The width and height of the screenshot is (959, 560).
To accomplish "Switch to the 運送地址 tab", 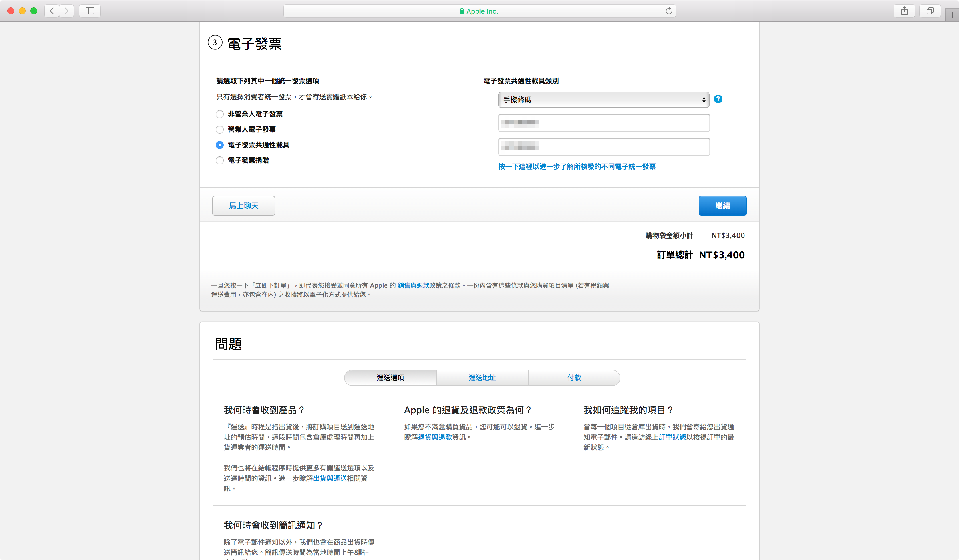I will tap(482, 378).
